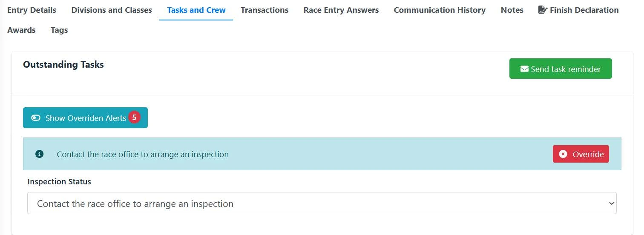Open the Race Entry Answers tab
This screenshot has width=644, height=235.
(341, 10)
